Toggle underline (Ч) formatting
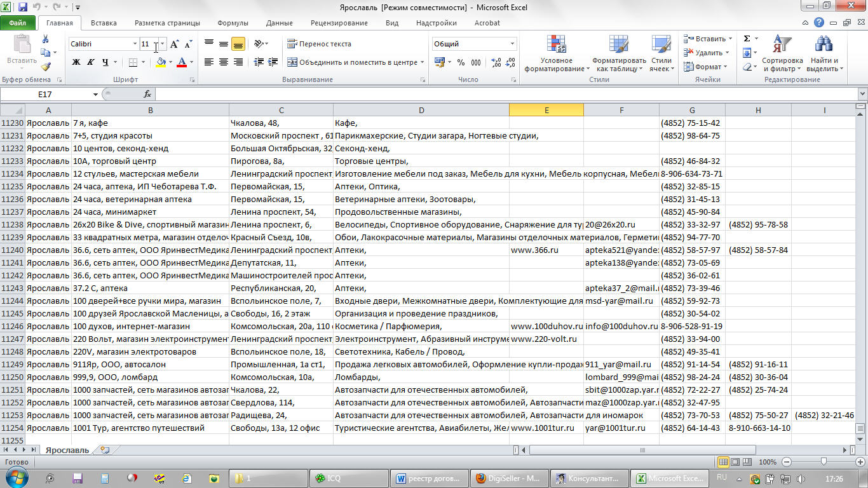868x488 pixels. click(x=105, y=62)
